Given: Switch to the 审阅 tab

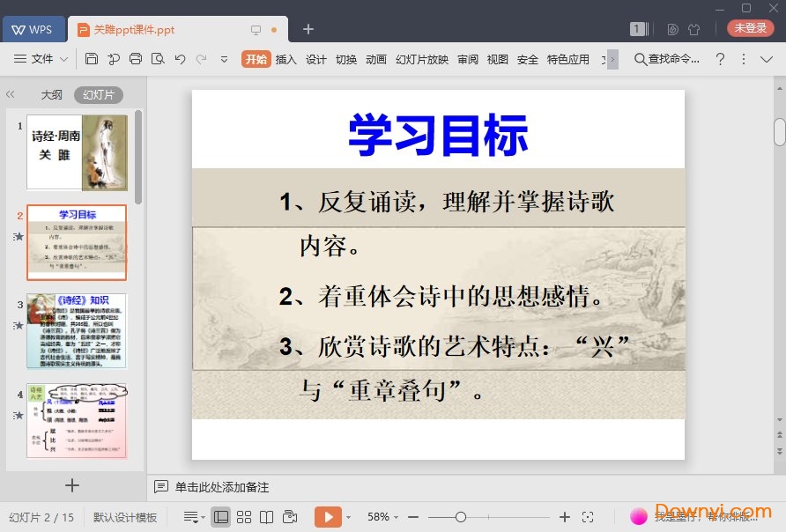Looking at the screenshot, I should point(468,59).
